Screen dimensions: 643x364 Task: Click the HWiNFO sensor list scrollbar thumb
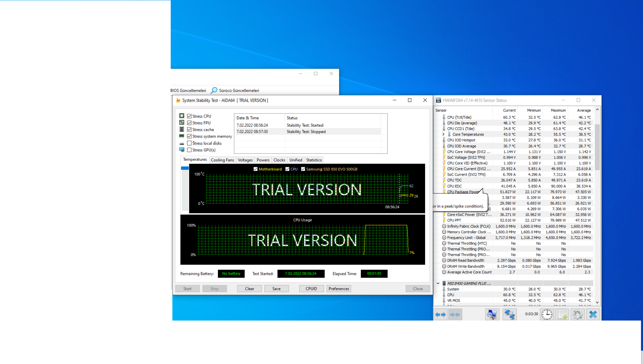tap(597, 147)
